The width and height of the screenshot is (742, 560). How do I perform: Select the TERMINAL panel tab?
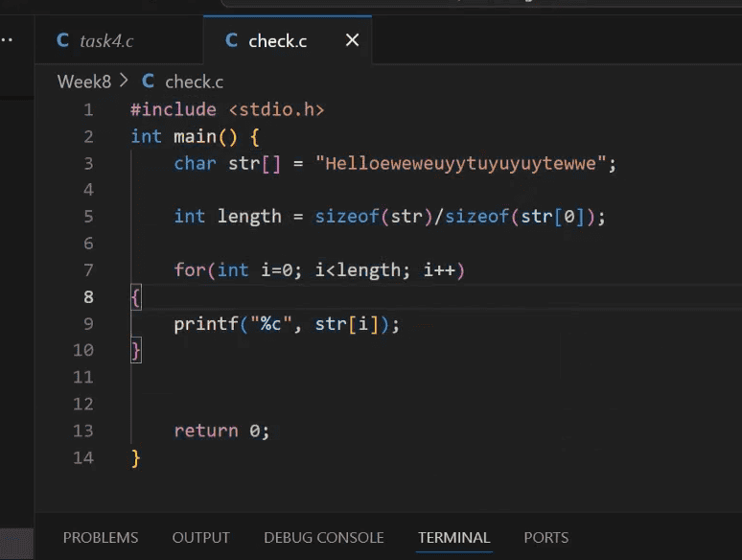click(x=453, y=538)
